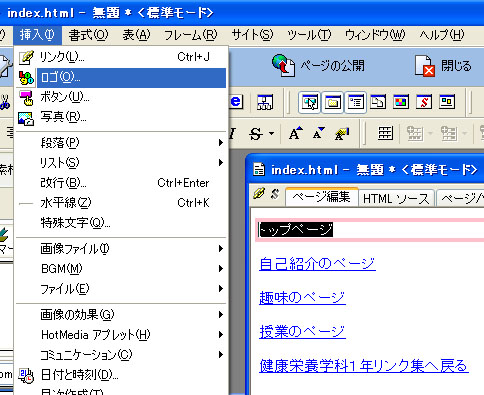The height and width of the screenshot is (395, 484).
Task: Click the ページの公開 publish page button
Action: (x=318, y=66)
